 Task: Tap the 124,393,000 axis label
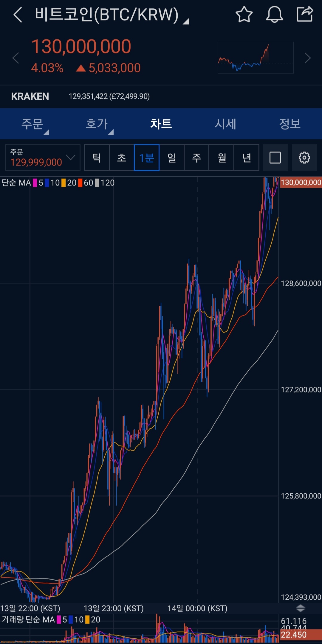(x=301, y=597)
